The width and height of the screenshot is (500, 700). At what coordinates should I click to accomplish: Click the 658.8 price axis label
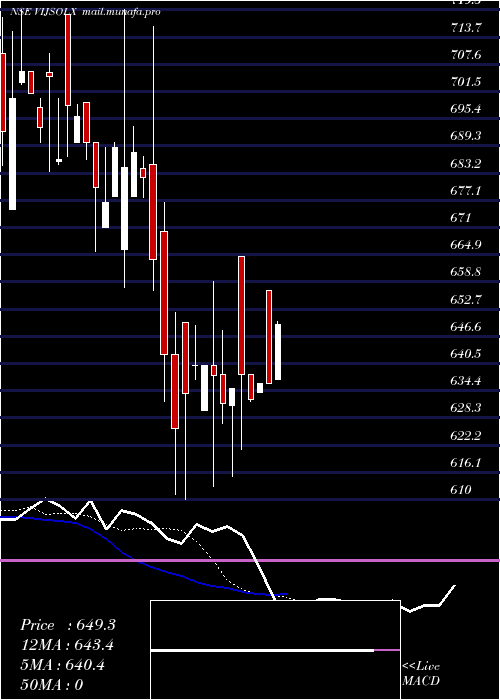tap(466, 272)
